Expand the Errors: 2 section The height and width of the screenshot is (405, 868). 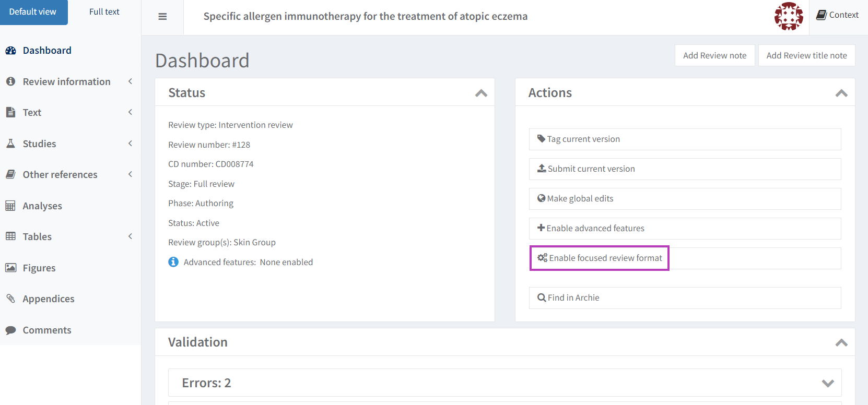pos(827,383)
